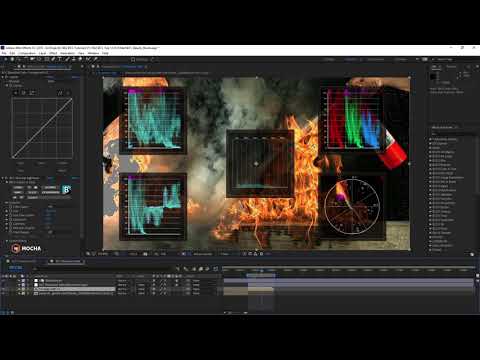480x360 pixels.
Task: Click the Curves Auto button
Action: click(x=41, y=163)
